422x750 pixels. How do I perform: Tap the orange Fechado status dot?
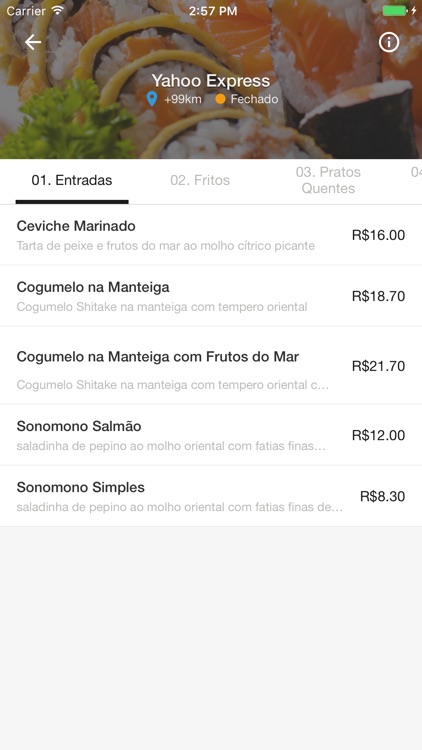pos(220,99)
